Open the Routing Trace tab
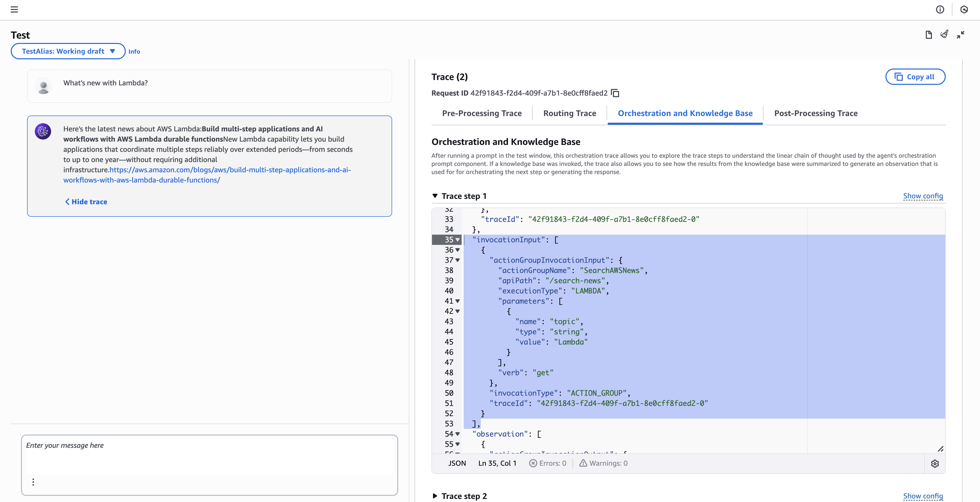The image size is (980, 502). point(569,113)
